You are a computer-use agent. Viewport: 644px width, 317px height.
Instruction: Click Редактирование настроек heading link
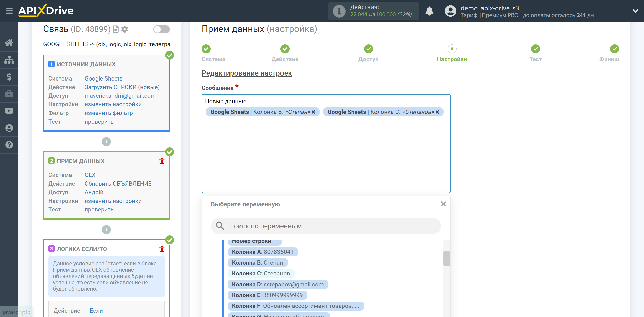[247, 73]
